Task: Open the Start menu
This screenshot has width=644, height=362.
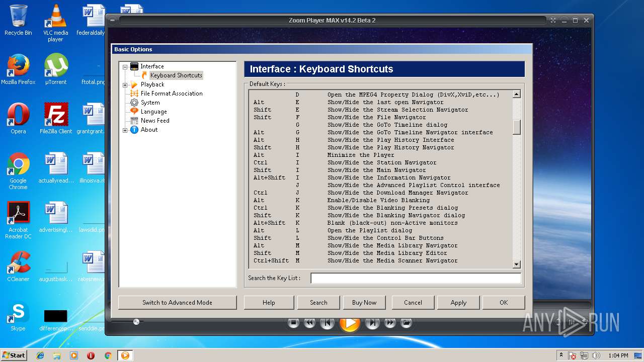Action: point(14,355)
